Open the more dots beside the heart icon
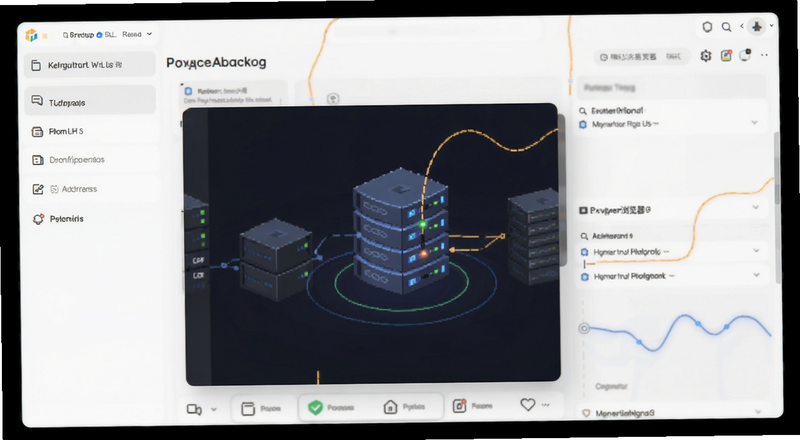Screen dimensions: 800x440 [x=545, y=405]
